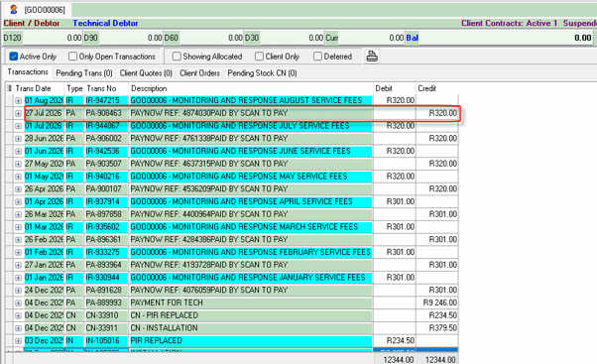Screen dimensions: 597x364
Task: Click the D60 amount field
Action: point(211,38)
